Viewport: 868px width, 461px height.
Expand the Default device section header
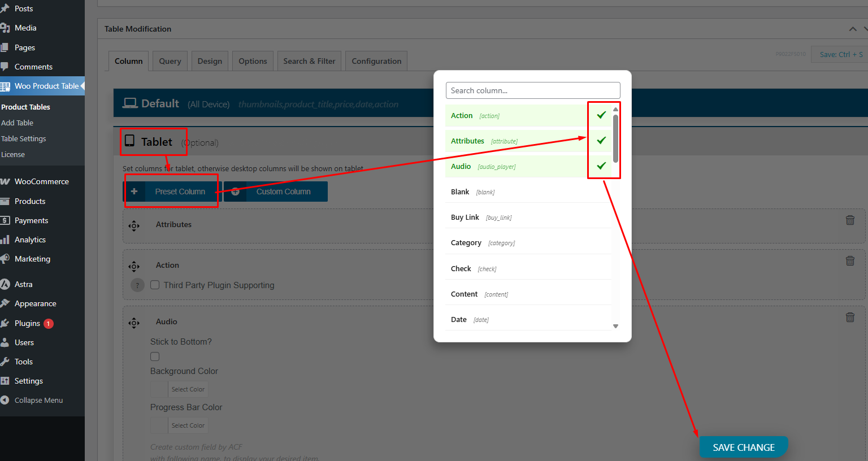(x=491, y=103)
